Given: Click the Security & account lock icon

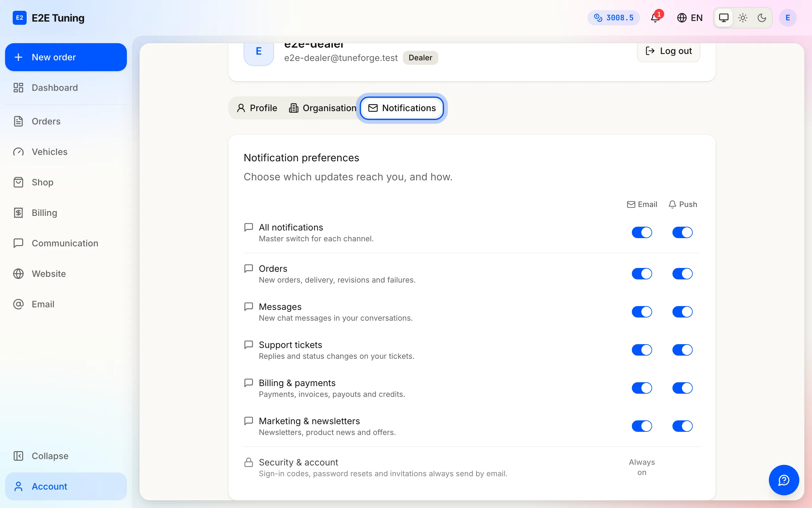Looking at the screenshot, I should pyautogui.click(x=248, y=462).
